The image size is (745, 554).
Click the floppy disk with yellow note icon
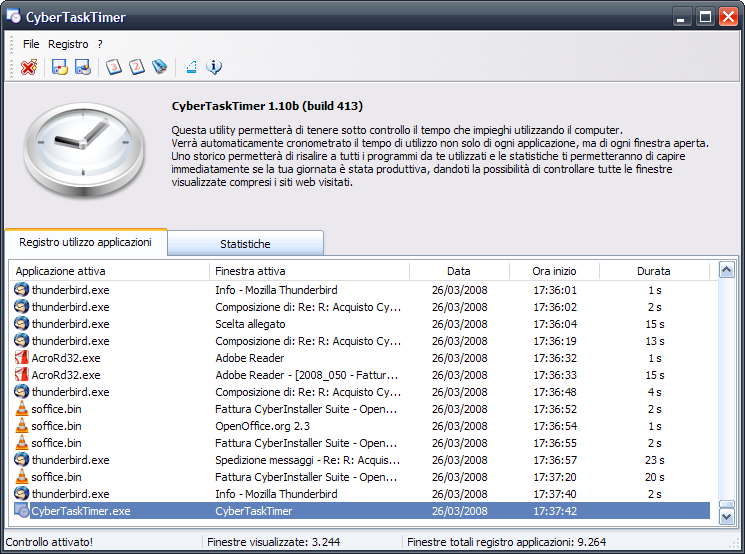60,67
